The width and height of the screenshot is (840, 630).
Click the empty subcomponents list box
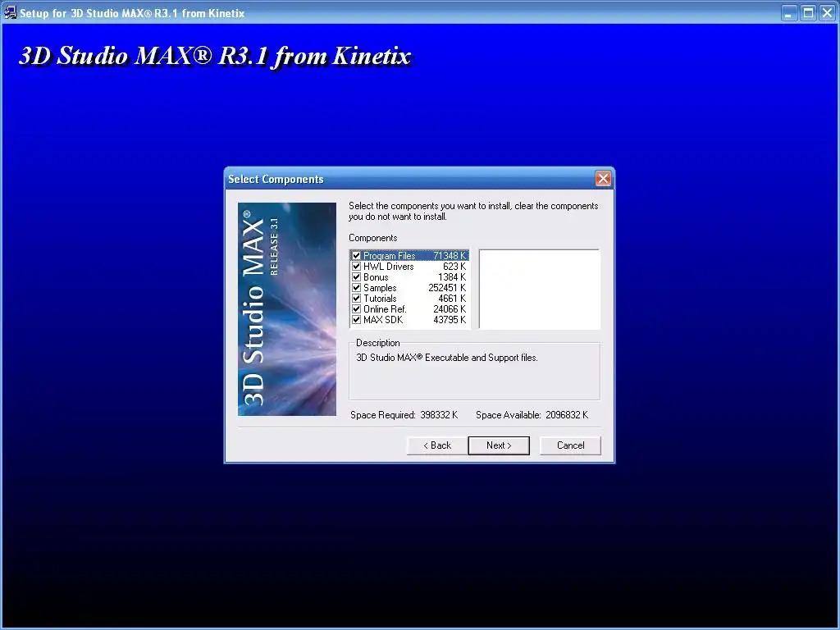click(540, 289)
